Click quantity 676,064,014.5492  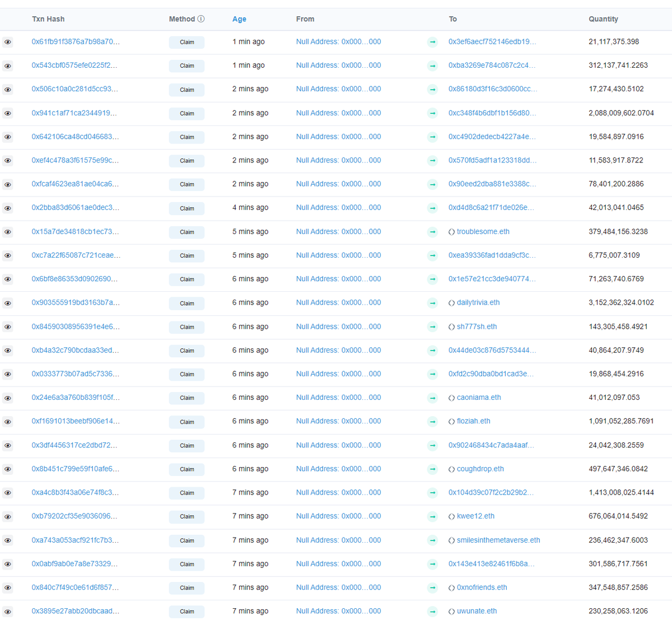[618, 516]
